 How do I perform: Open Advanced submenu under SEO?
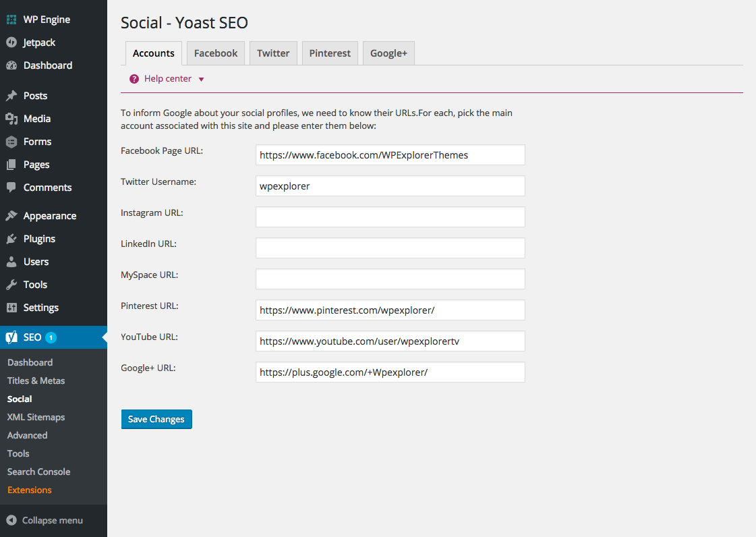(x=28, y=435)
